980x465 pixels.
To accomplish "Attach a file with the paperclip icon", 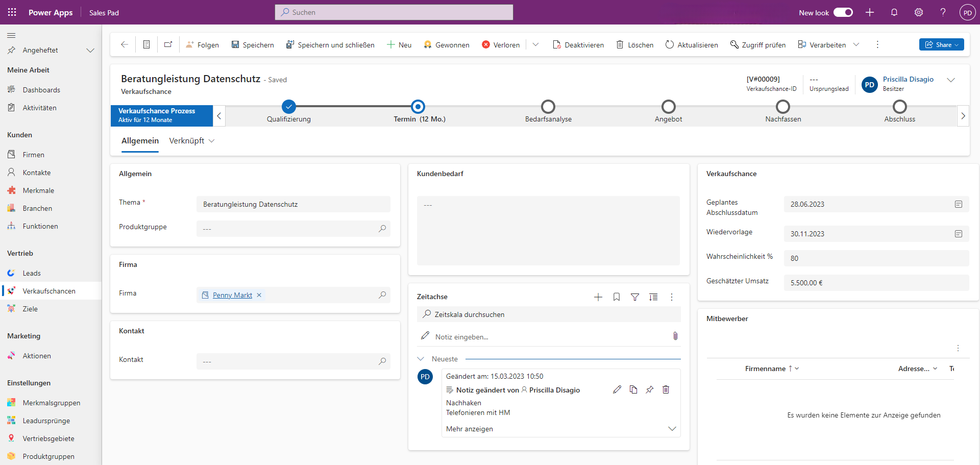I will [675, 336].
